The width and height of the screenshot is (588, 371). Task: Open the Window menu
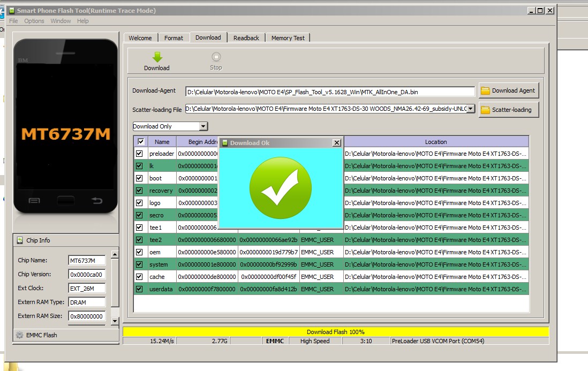[61, 21]
